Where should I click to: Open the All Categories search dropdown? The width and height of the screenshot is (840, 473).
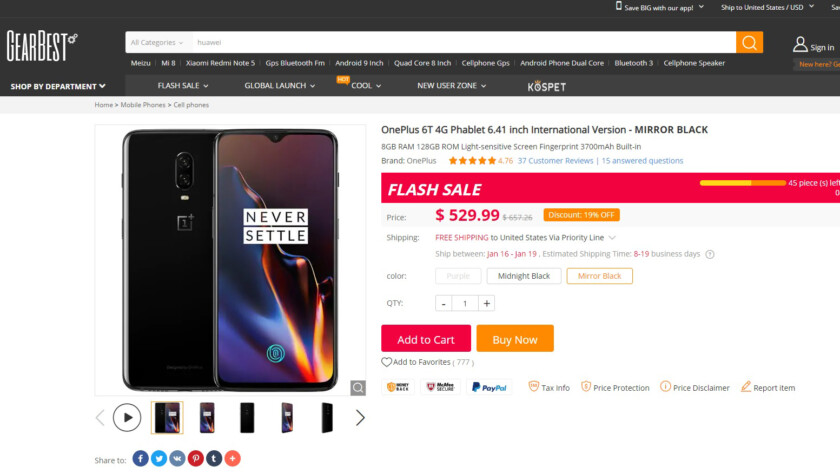coord(157,42)
